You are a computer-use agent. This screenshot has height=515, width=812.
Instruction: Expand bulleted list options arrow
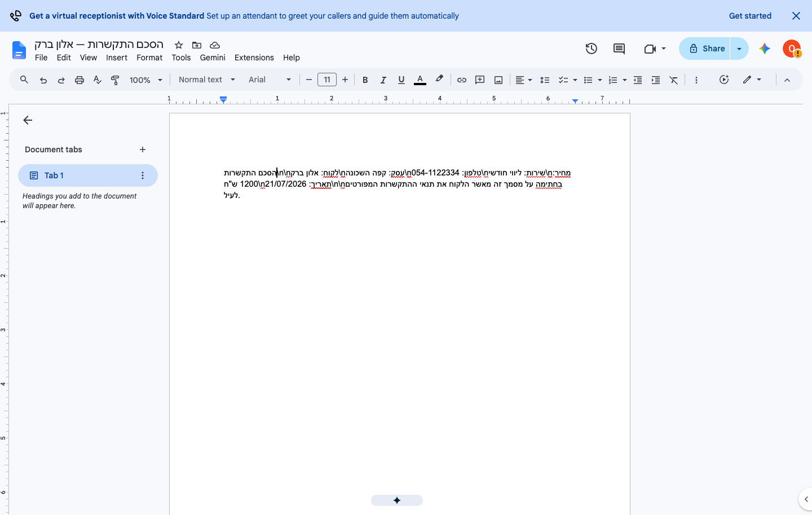pyautogui.click(x=600, y=80)
